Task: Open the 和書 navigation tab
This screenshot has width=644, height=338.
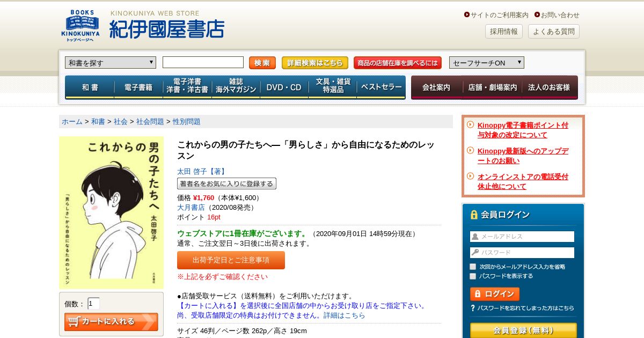Action: pyautogui.click(x=90, y=87)
